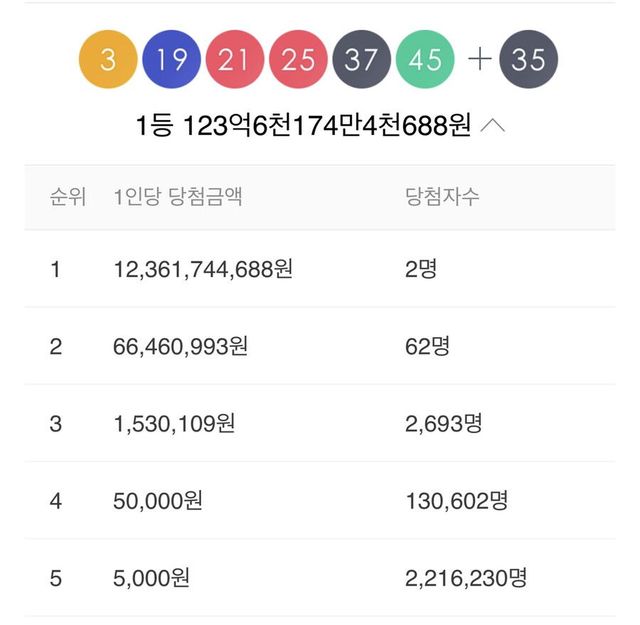This screenshot has height=625, width=640.
Task: Click the 1인당 당첨금액 column header
Action: coord(178,196)
